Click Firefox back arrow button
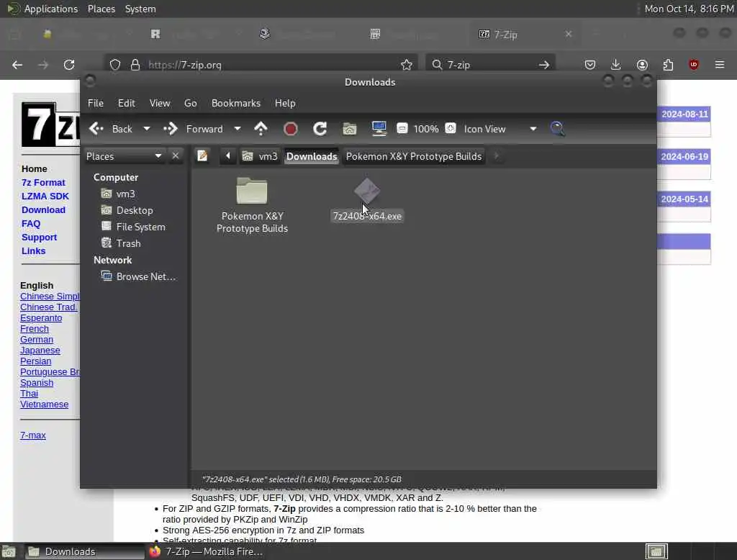This screenshot has height=560, width=737. pos(17,65)
